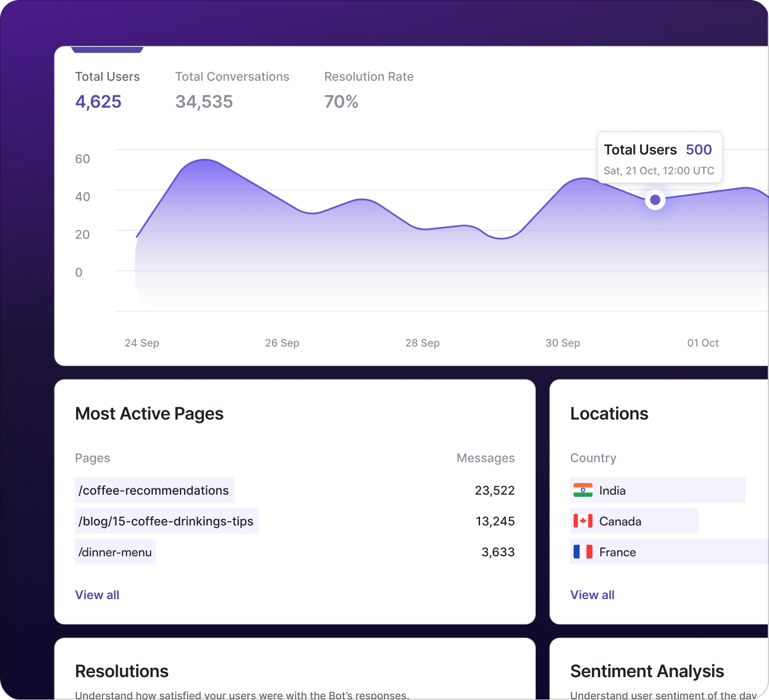Select France in the country list
Image resolution: width=769 pixels, height=700 pixels.
[x=618, y=552]
